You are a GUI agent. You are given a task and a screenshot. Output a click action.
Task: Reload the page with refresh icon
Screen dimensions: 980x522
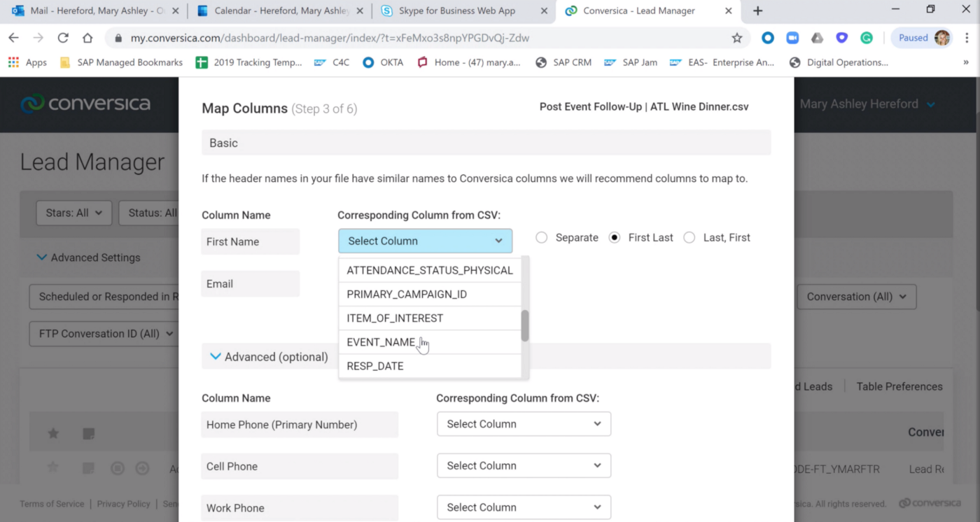[x=63, y=38]
